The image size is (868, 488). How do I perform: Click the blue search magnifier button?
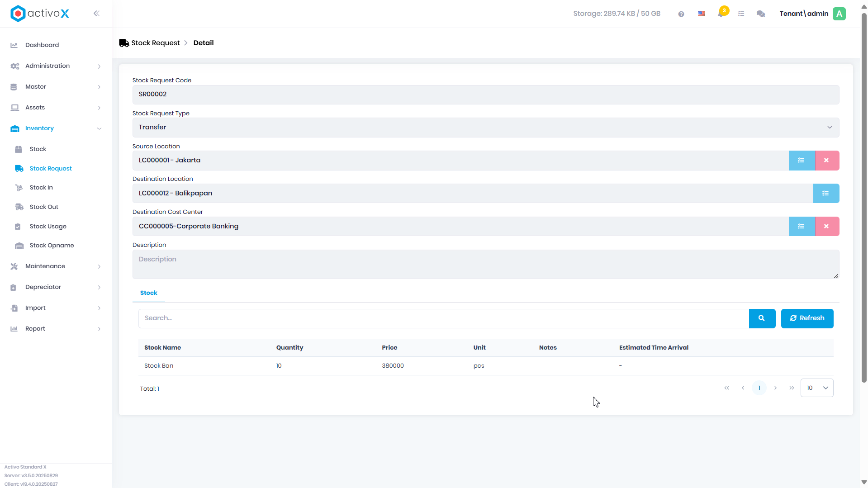[762, 318]
